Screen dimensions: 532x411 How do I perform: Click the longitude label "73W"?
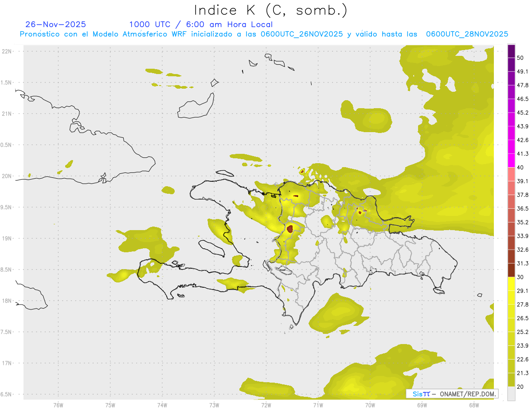tap(214, 405)
